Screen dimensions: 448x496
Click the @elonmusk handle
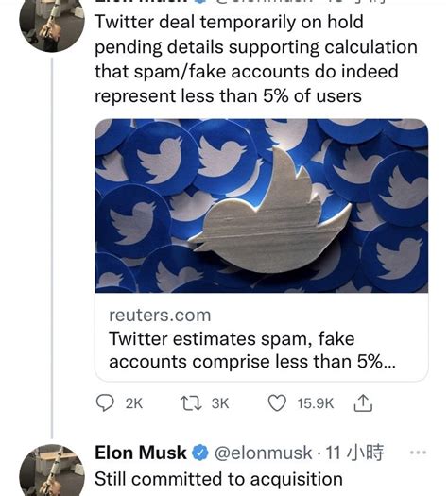point(264,453)
